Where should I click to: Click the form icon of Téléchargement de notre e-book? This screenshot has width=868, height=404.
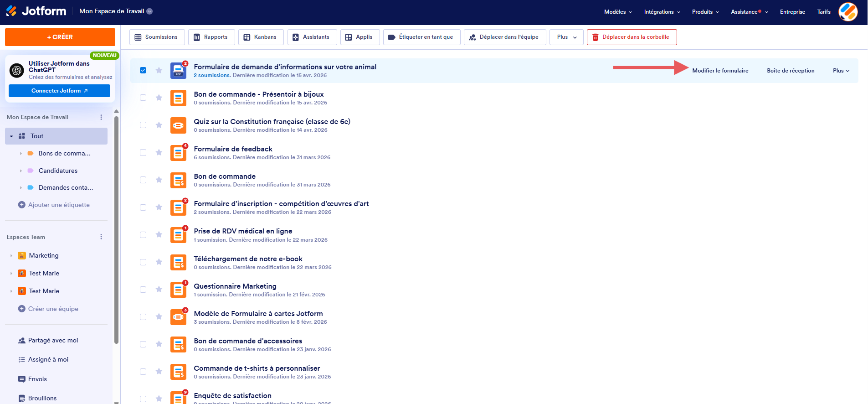(x=178, y=262)
